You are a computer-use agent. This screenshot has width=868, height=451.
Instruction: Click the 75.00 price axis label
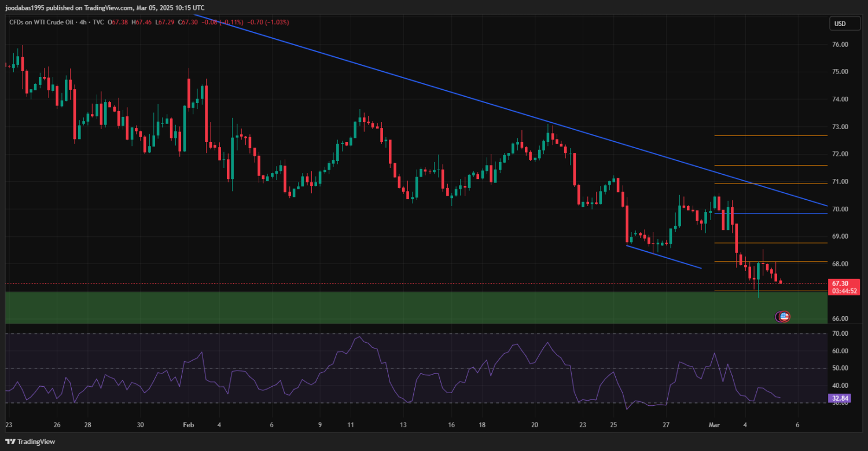pyautogui.click(x=840, y=72)
